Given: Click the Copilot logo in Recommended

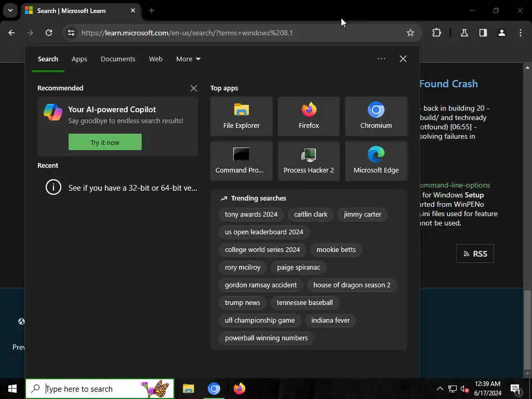Looking at the screenshot, I should pyautogui.click(x=53, y=112).
